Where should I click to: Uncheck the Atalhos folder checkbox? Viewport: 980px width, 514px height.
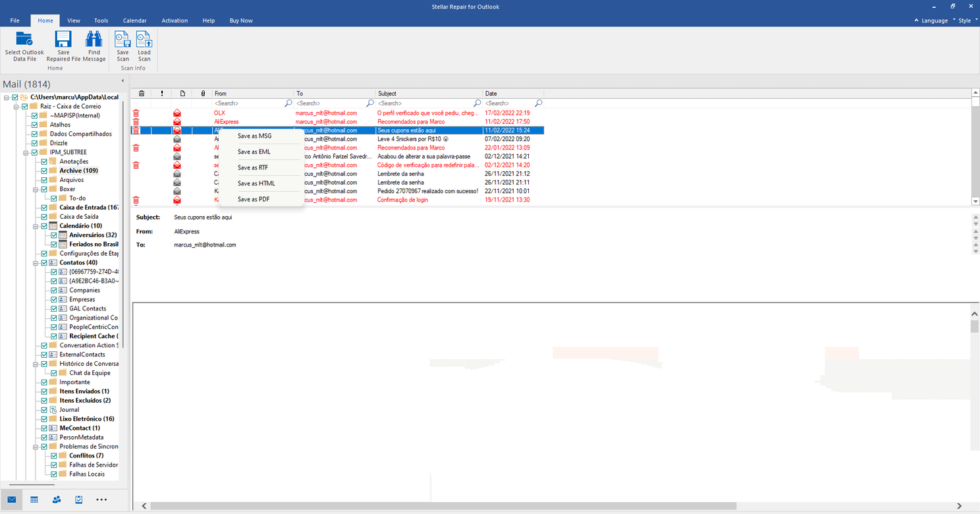34,125
